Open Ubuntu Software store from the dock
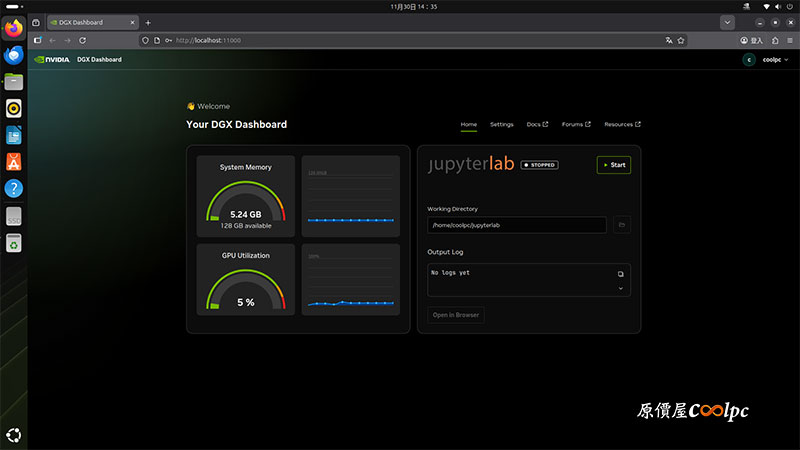 coord(14,161)
